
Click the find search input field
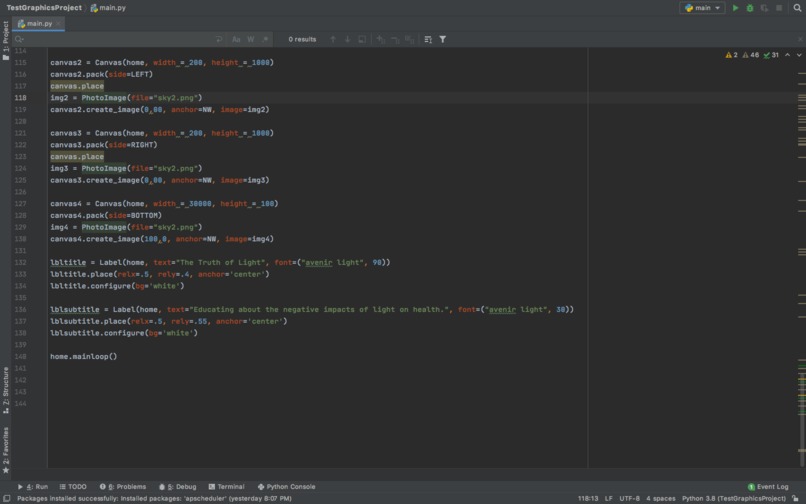pyautogui.click(x=118, y=39)
